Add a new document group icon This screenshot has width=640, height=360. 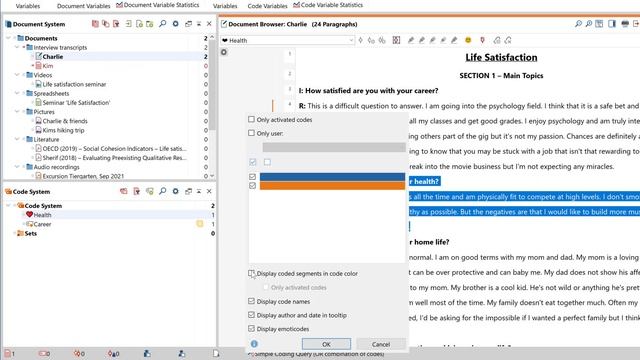(150, 24)
